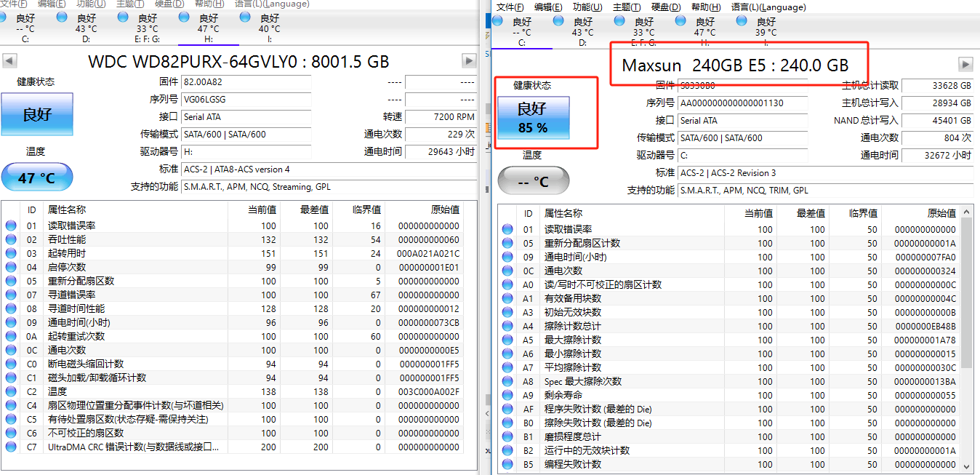The image size is (980, 475).
Task: Click the status orb for 初始无效块数 row
Action: coord(507,312)
